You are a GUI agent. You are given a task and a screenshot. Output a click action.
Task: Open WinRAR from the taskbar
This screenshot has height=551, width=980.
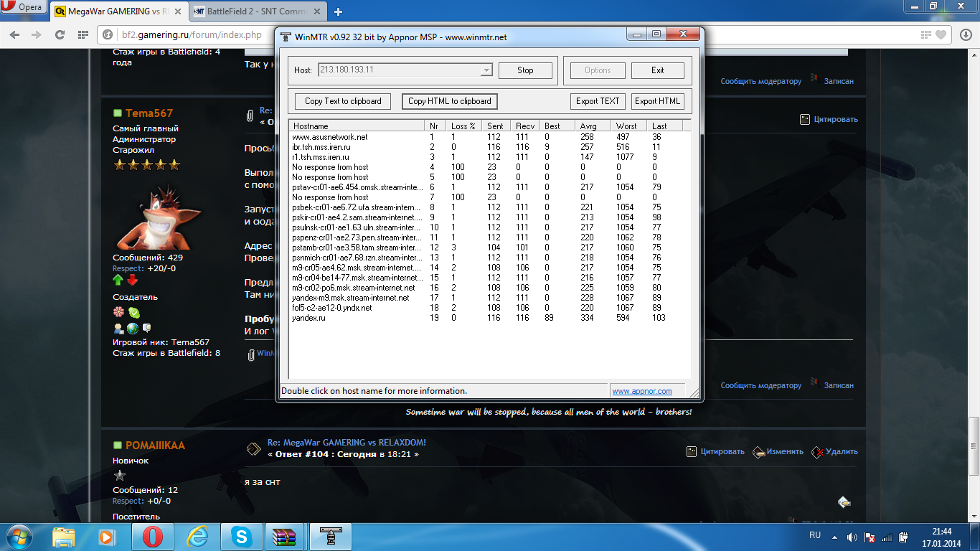coord(284,536)
